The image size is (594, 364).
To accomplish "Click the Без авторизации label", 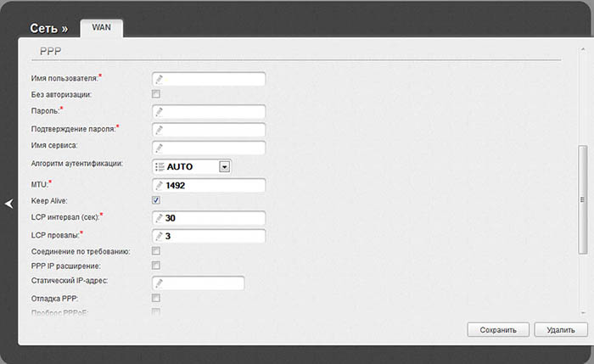I will click(x=61, y=95).
